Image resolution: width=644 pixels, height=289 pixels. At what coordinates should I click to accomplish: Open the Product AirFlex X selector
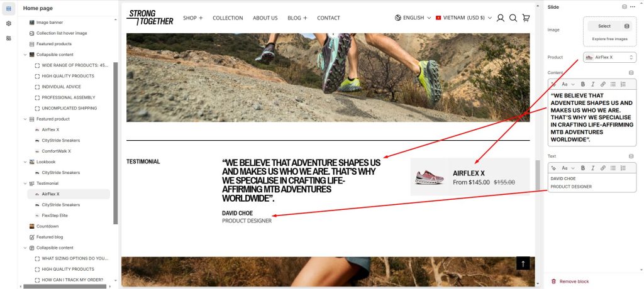[609, 57]
